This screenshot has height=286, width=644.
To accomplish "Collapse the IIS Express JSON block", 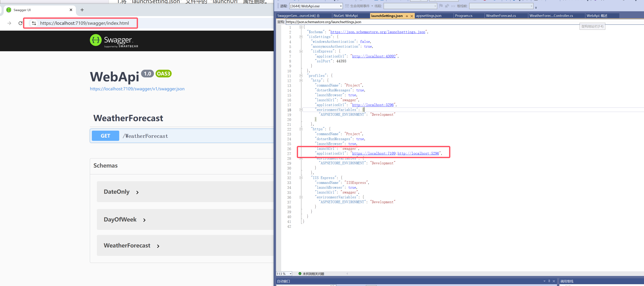I will 301,178.
